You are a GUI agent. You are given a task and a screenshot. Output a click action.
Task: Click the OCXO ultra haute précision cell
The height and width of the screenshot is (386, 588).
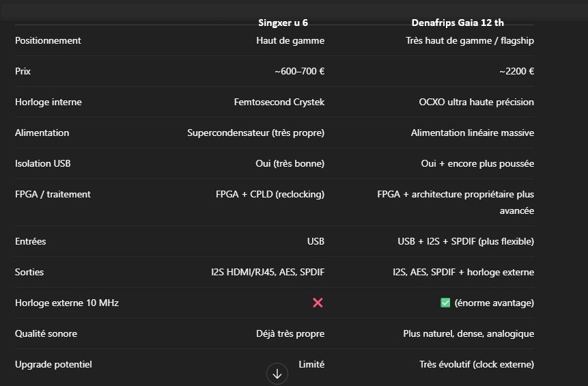click(476, 102)
